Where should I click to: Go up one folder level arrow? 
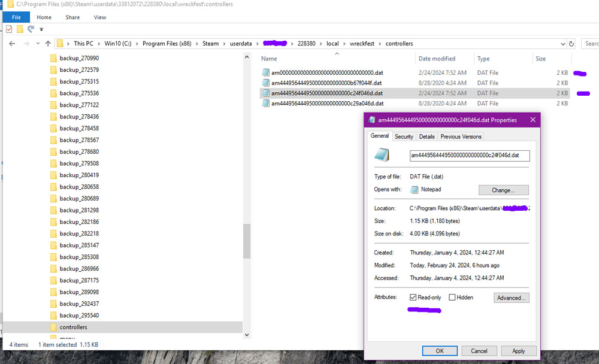[48, 44]
